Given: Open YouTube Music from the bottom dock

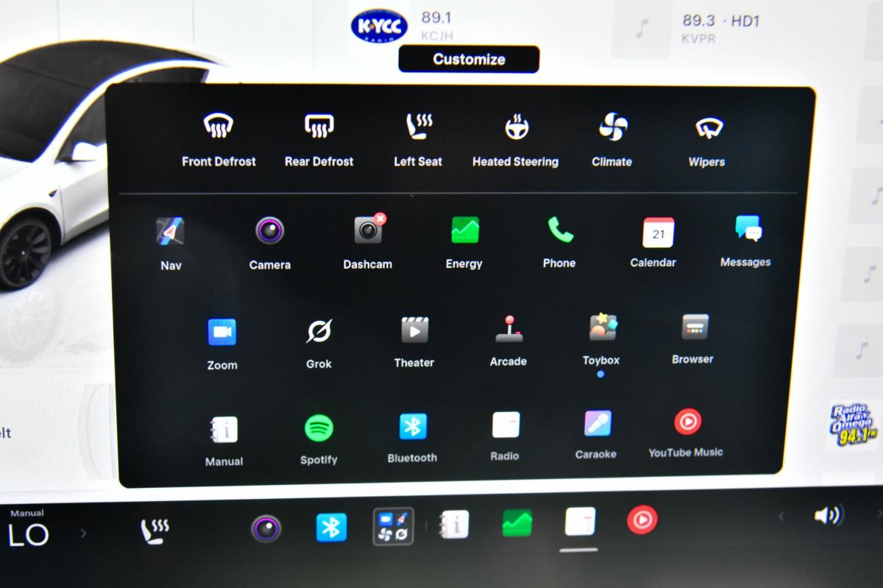Looking at the screenshot, I should click(x=642, y=520).
